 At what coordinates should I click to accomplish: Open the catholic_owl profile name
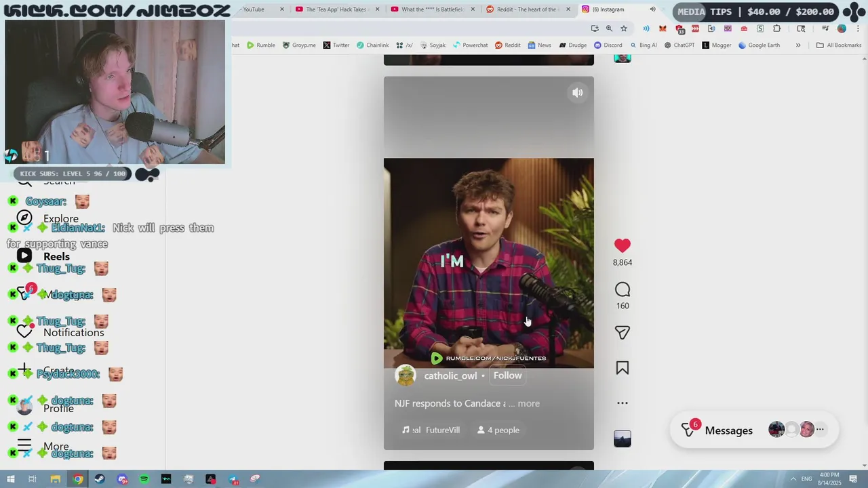(x=450, y=376)
